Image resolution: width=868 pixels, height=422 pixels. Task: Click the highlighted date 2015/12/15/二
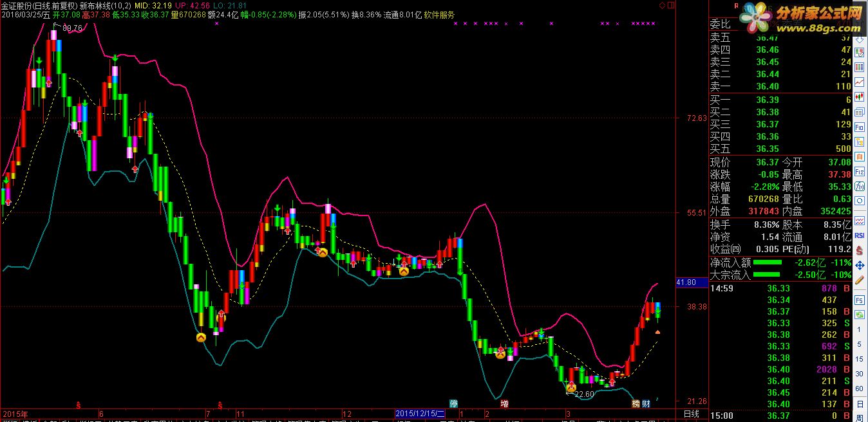coord(420,414)
